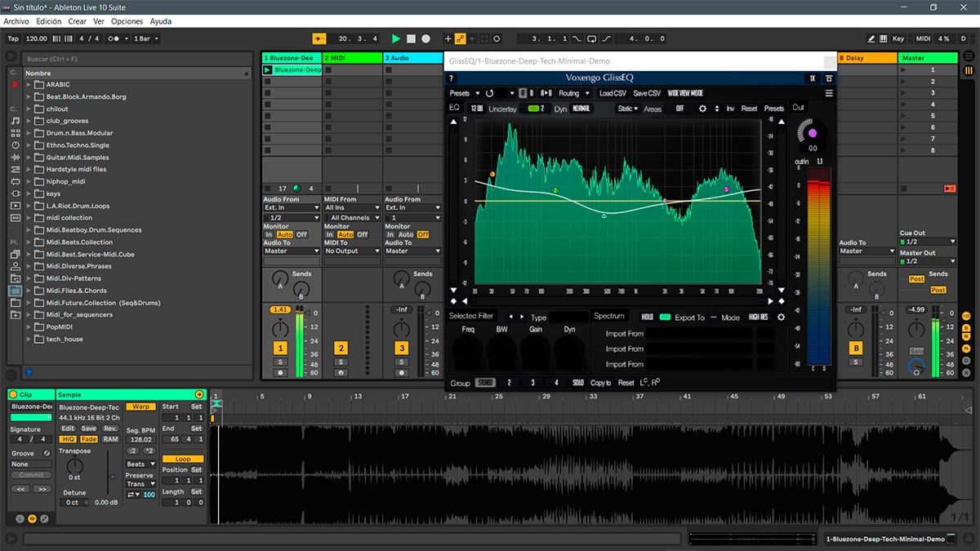Open GlissEQ EQ settings gear icon
Viewport: 980px width, 551px height.
(x=702, y=109)
